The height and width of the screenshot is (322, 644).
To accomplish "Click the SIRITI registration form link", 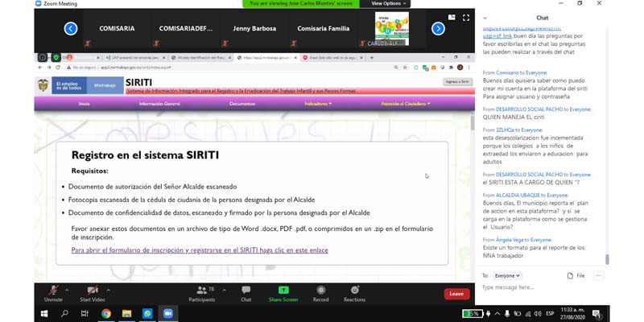I will (200, 250).
